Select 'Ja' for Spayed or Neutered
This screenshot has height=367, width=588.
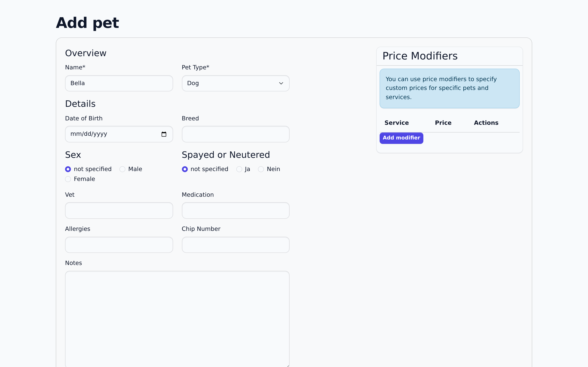(239, 169)
